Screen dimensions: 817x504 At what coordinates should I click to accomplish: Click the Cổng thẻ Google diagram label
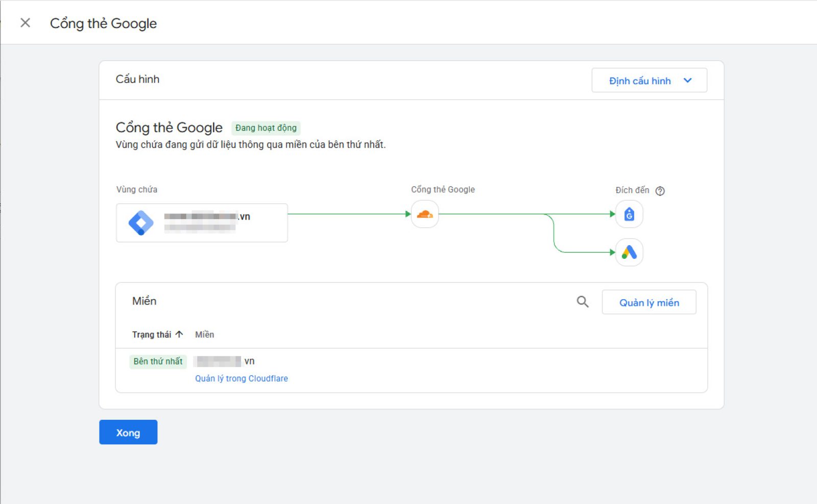443,189
